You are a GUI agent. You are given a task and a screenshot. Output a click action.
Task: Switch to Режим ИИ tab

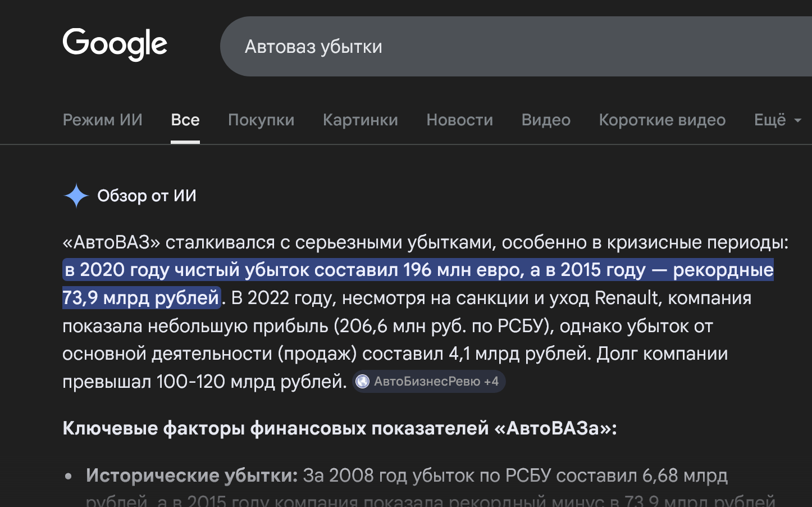(103, 120)
